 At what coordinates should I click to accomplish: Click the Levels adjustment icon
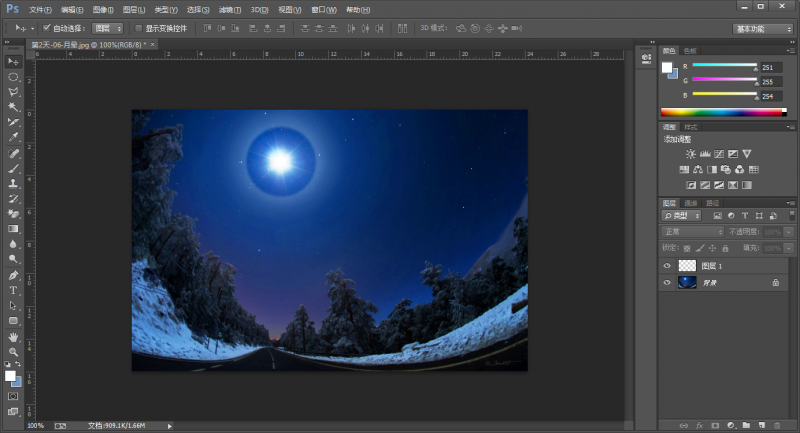click(x=705, y=154)
